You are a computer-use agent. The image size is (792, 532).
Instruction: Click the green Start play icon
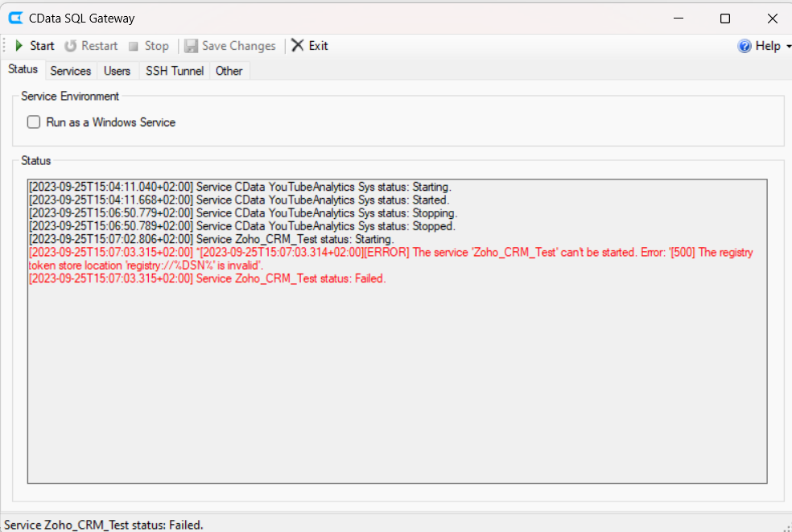(19, 46)
